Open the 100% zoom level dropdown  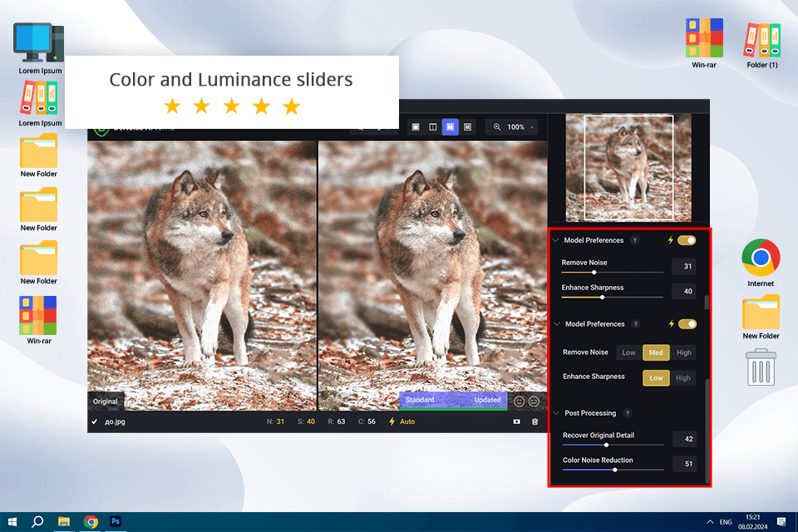520,126
